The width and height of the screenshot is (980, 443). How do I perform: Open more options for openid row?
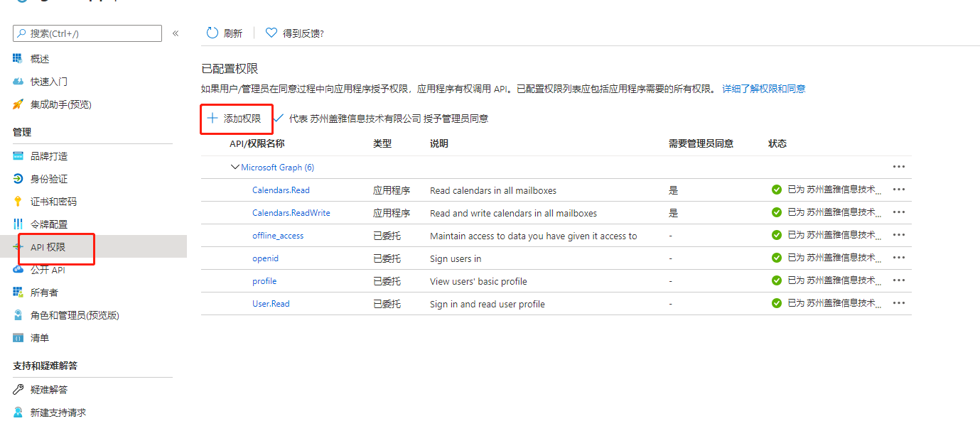coord(899,258)
